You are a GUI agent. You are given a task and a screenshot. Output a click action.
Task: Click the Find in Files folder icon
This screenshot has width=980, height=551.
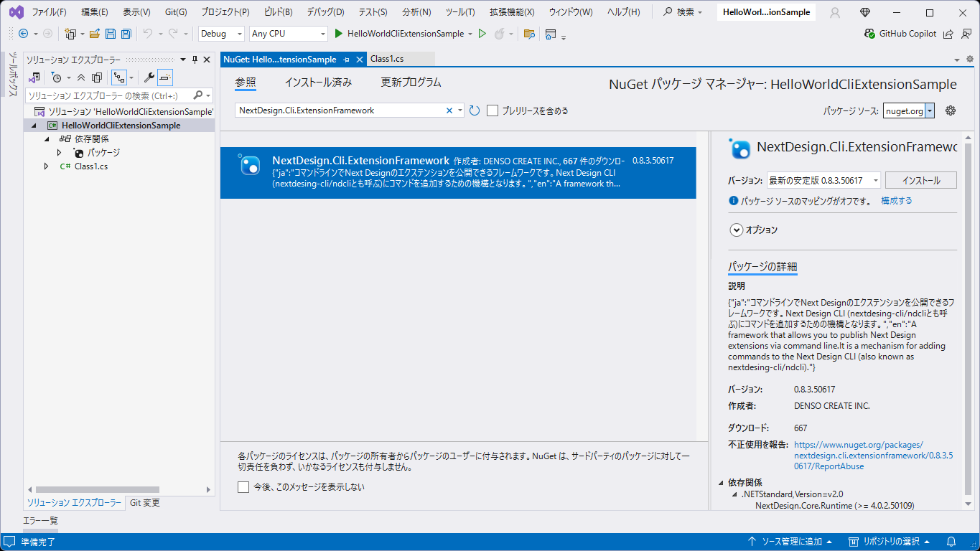pos(529,34)
